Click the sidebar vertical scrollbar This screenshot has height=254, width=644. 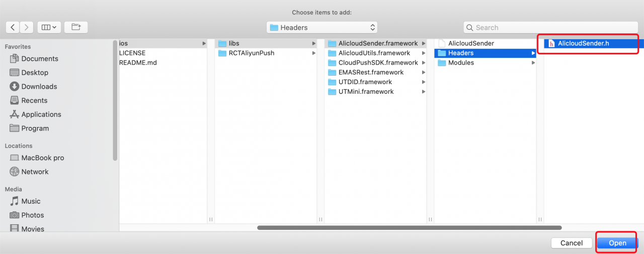[115, 101]
